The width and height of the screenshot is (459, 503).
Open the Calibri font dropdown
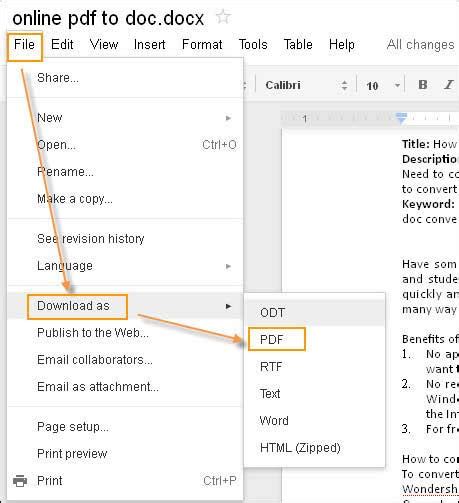click(x=306, y=85)
